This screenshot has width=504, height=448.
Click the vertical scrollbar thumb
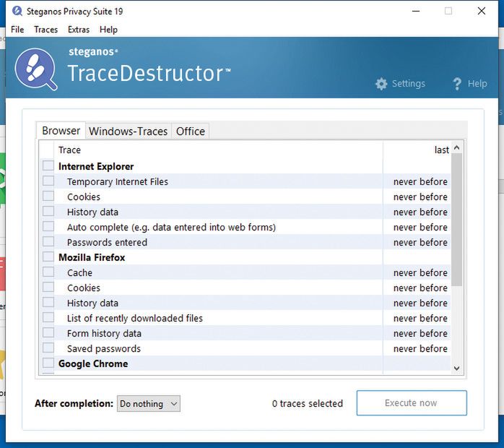(x=457, y=220)
